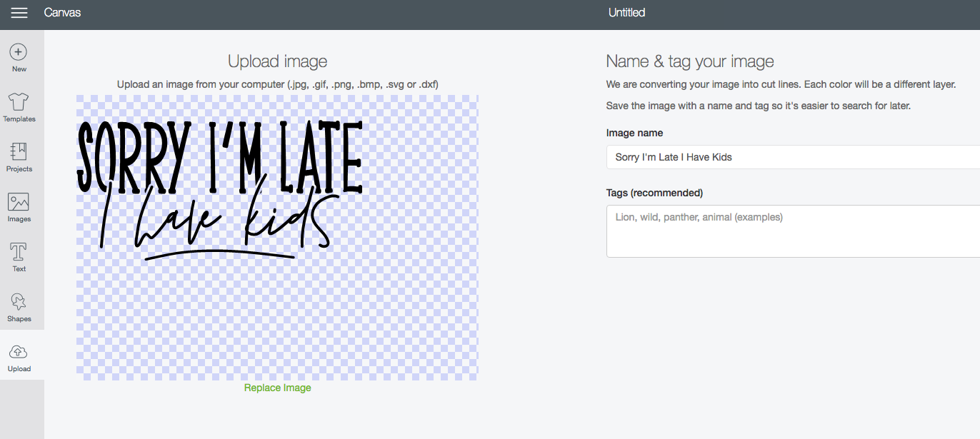Click the 'Image name' label
The height and width of the screenshot is (439, 980).
pyautogui.click(x=634, y=133)
